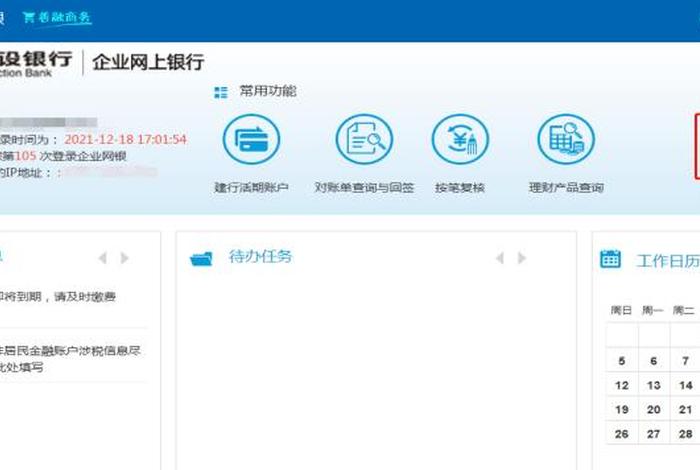Select date 12 in the calendar
The height and width of the screenshot is (470, 700).
622,385
